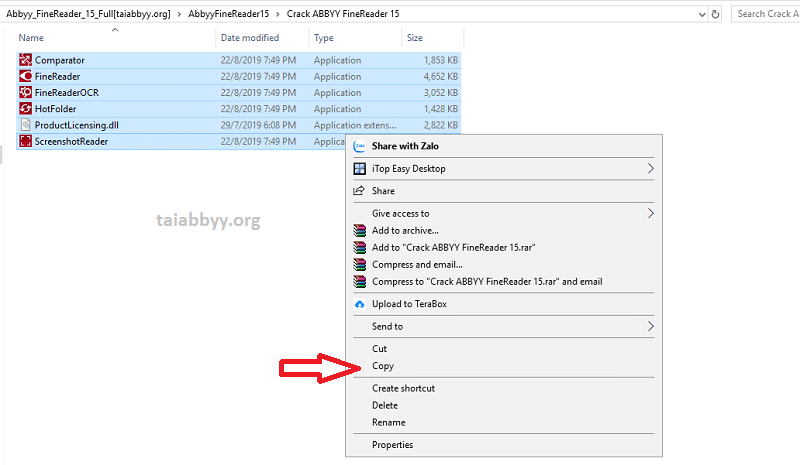Click Crack ABBYY FineReader 15 breadcrumb segment
The width and height of the screenshot is (800, 465).
pos(343,14)
